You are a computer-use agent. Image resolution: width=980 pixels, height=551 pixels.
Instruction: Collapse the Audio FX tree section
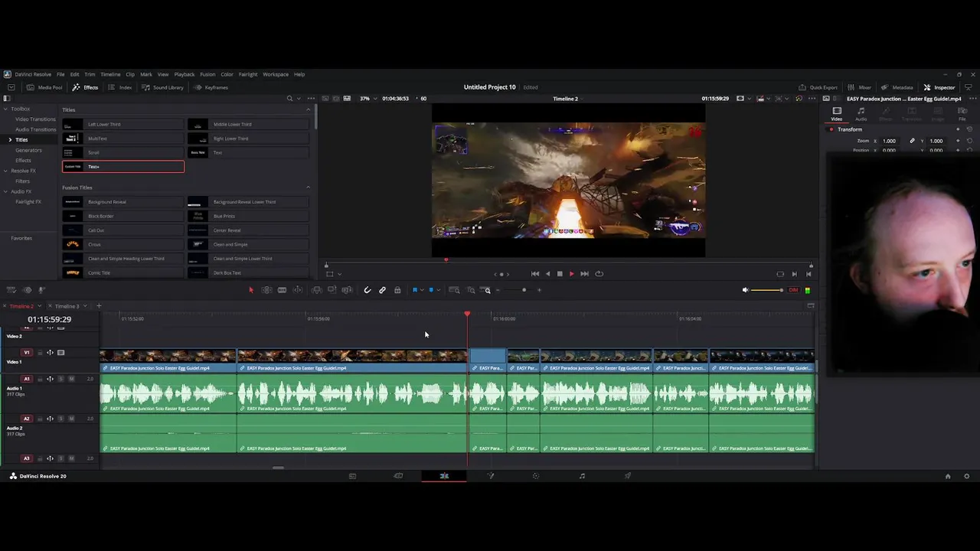(x=6, y=191)
